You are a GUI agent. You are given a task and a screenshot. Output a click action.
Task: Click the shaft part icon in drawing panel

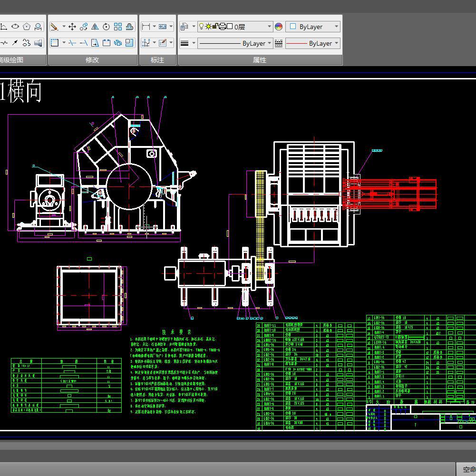[38, 43]
